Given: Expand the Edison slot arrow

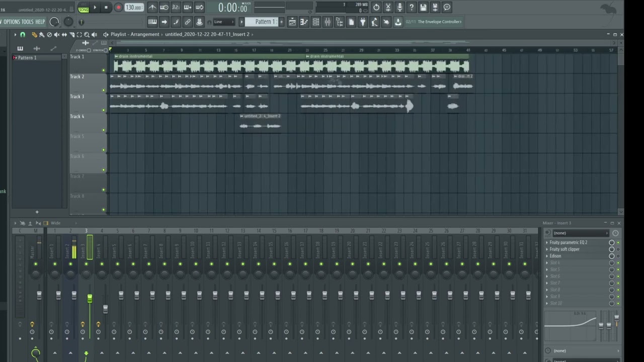Looking at the screenshot, I should coord(547,256).
